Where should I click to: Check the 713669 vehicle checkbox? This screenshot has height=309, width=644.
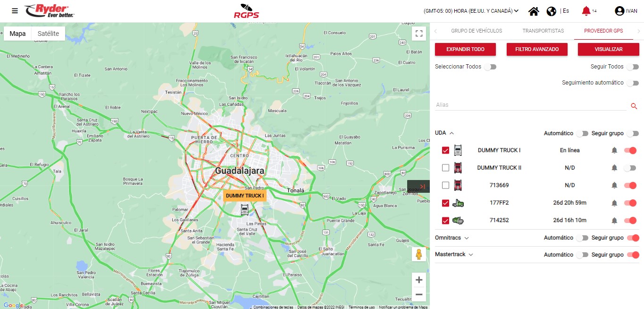coord(445,185)
